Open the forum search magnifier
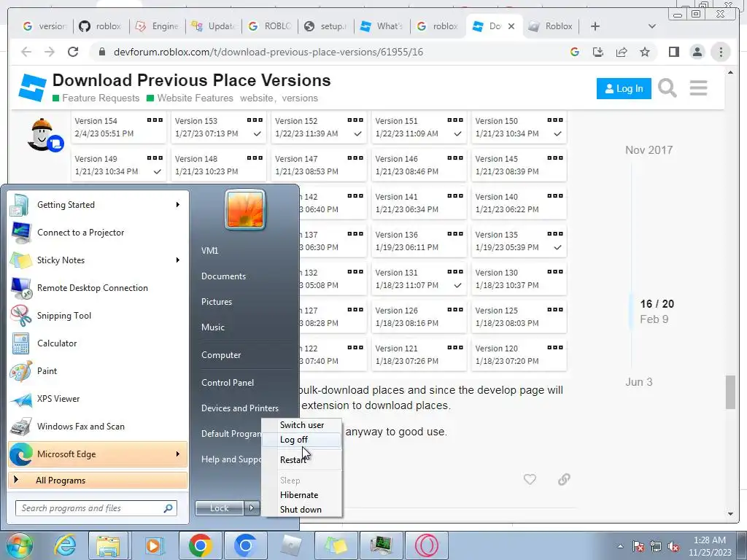Viewport: 747px width, 560px height. pos(667,88)
